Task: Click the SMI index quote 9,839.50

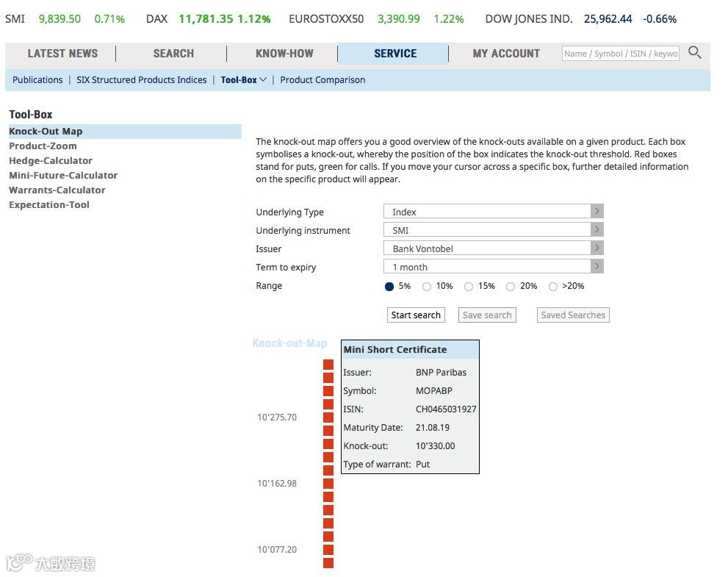Action: pos(60,19)
